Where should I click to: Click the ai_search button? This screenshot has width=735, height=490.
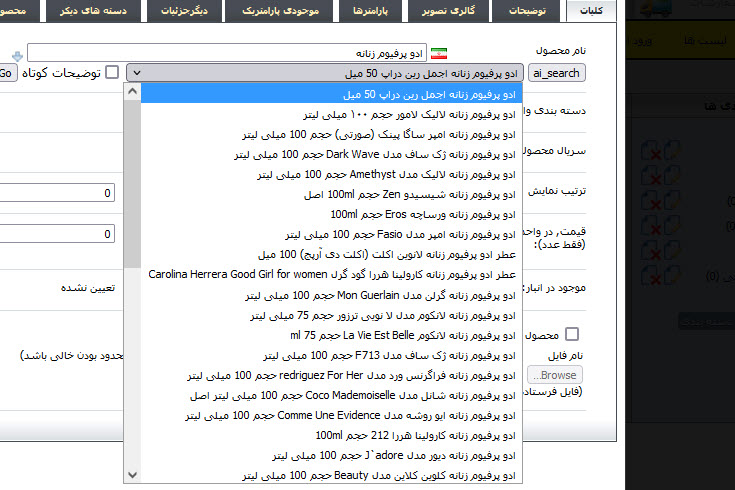[556, 73]
